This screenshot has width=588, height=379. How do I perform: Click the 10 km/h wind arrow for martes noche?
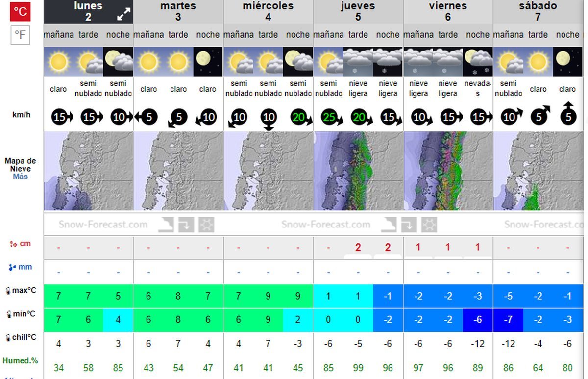point(205,118)
